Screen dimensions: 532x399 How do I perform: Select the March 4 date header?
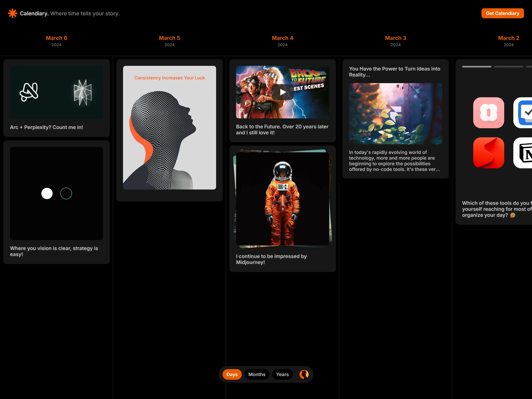pos(282,41)
